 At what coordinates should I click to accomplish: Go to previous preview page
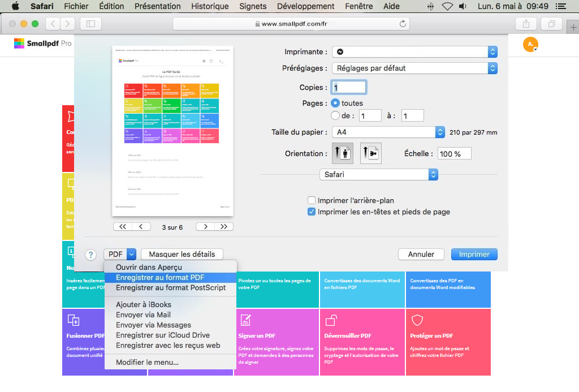[x=141, y=226]
